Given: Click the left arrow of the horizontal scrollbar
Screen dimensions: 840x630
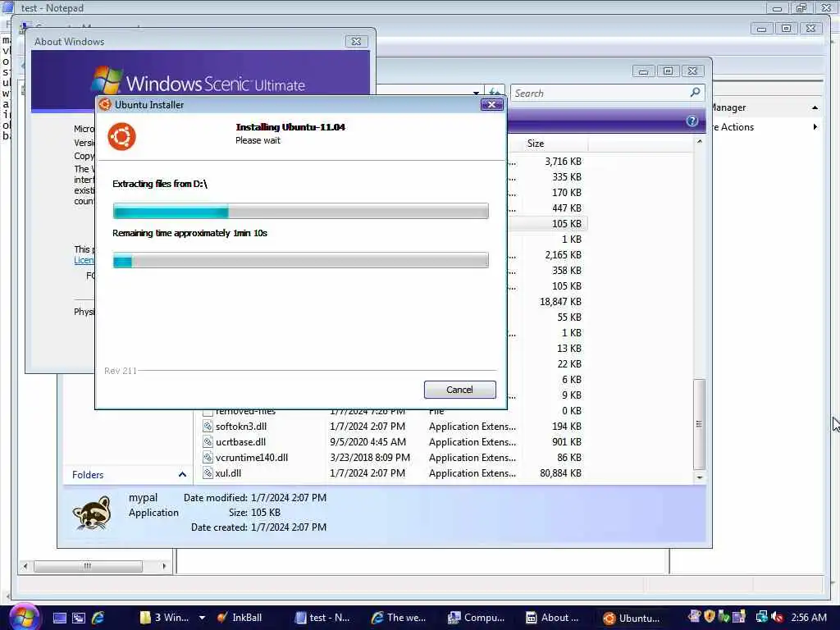Looking at the screenshot, I should coord(25,566).
